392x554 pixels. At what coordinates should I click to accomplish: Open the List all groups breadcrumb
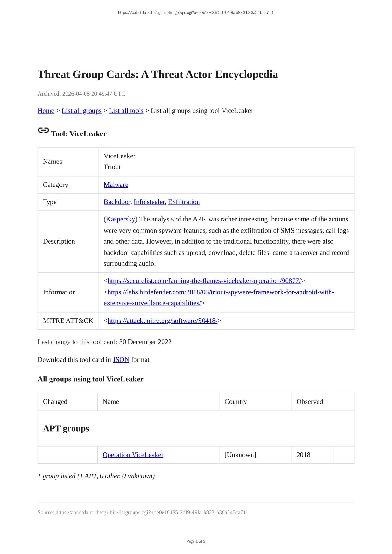pos(81,111)
